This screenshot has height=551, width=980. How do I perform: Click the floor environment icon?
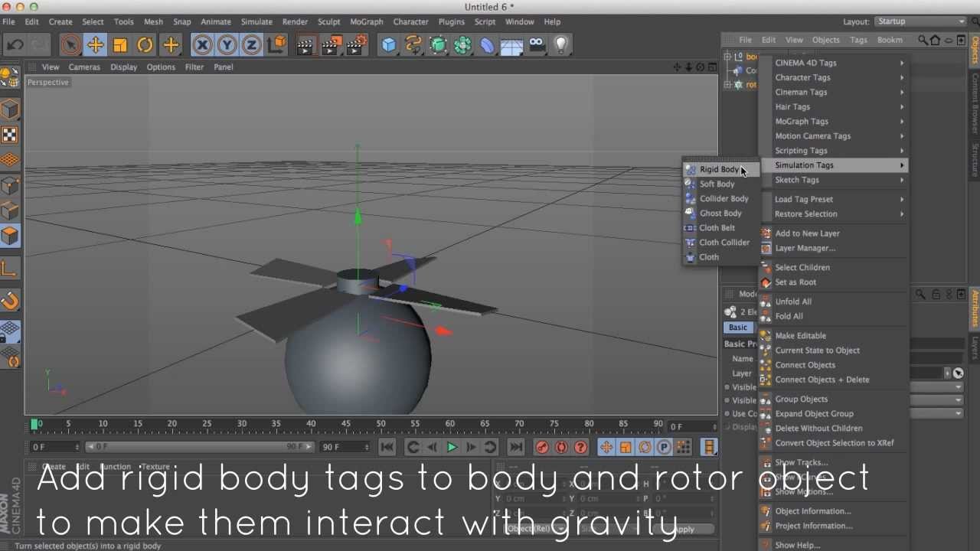[511, 45]
